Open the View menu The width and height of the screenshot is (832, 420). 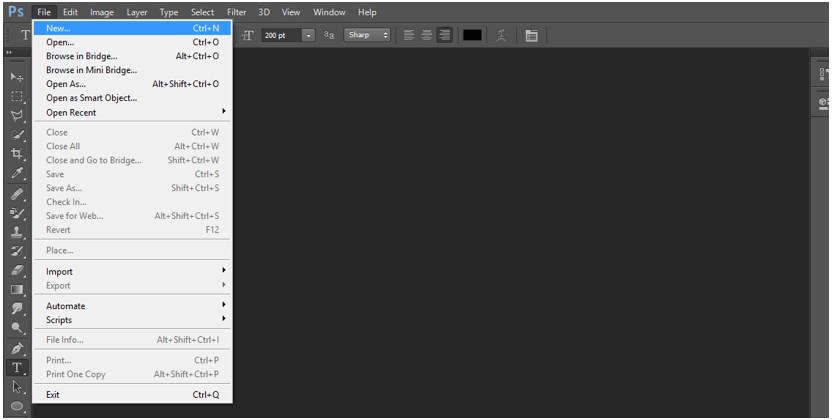[x=291, y=12]
